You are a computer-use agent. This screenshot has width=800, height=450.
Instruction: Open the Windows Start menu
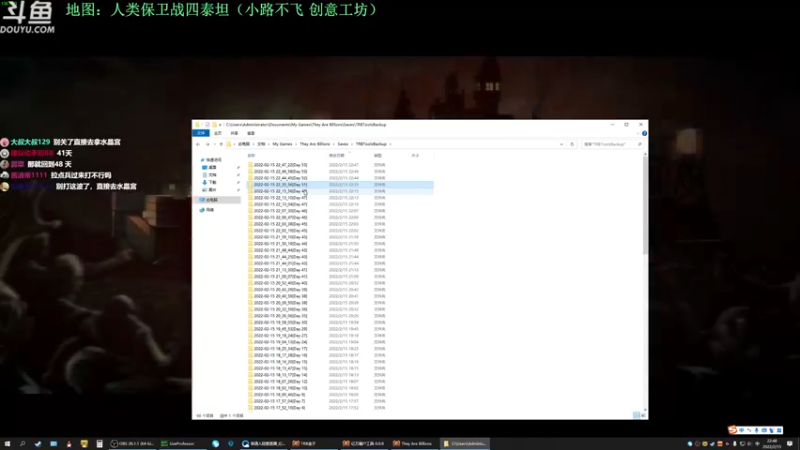[7, 444]
